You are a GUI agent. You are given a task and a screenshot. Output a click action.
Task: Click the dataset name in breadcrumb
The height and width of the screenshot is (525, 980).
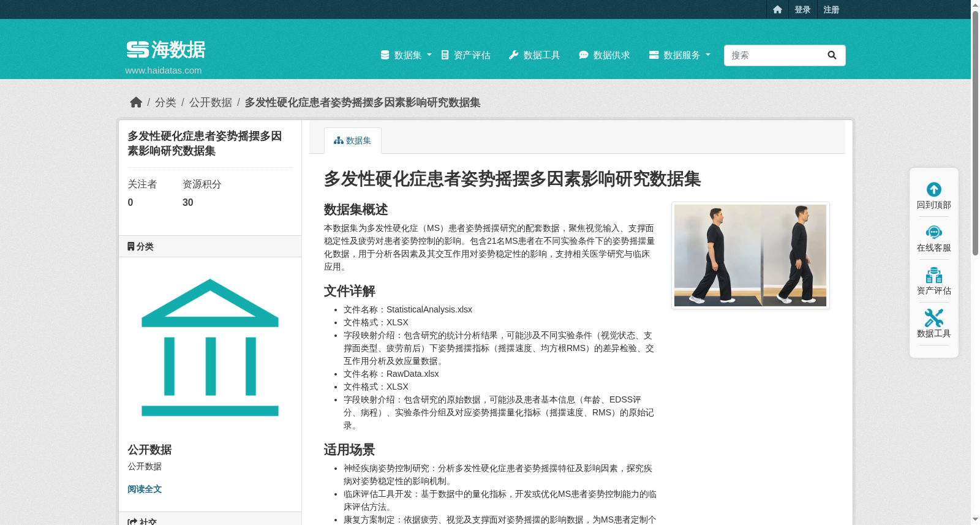tap(363, 102)
